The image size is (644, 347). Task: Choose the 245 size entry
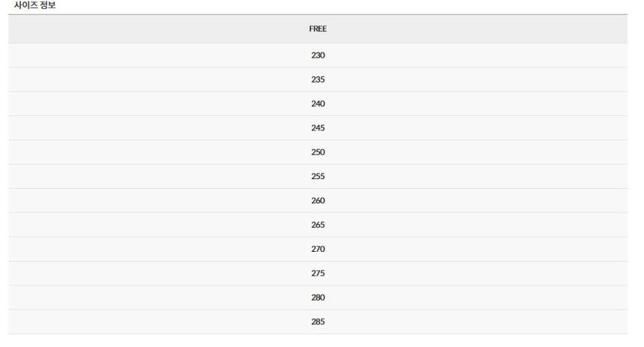318,128
